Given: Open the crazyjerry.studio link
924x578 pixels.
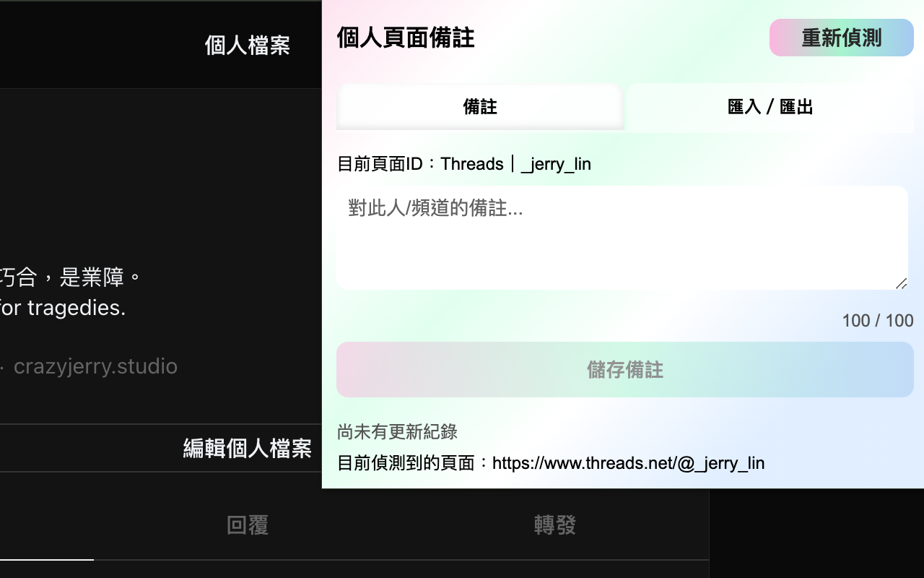Looking at the screenshot, I should [95, 366].
